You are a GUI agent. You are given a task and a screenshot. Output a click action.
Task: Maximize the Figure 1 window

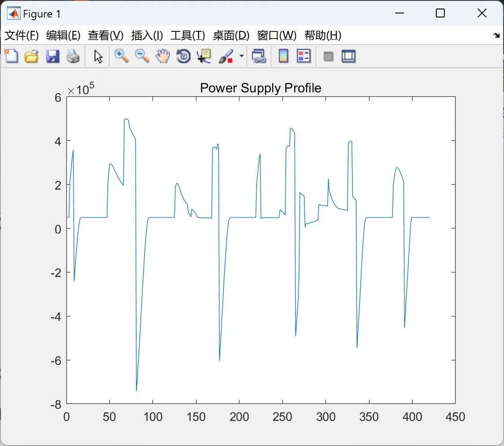440,13
